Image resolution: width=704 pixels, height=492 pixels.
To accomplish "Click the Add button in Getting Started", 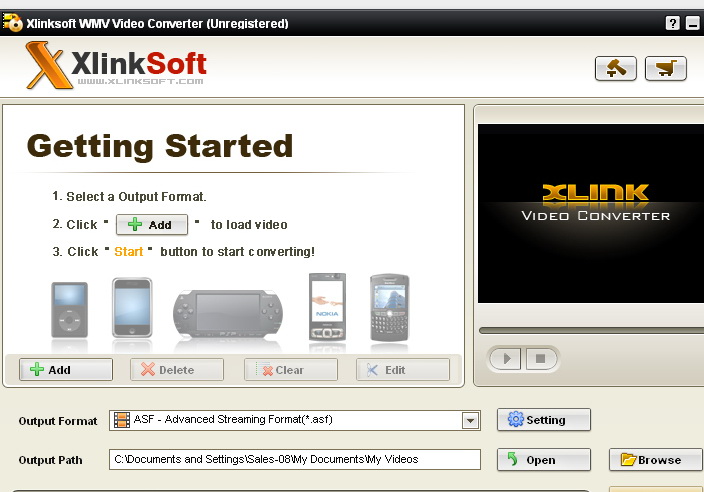I will tap(152, 224).
